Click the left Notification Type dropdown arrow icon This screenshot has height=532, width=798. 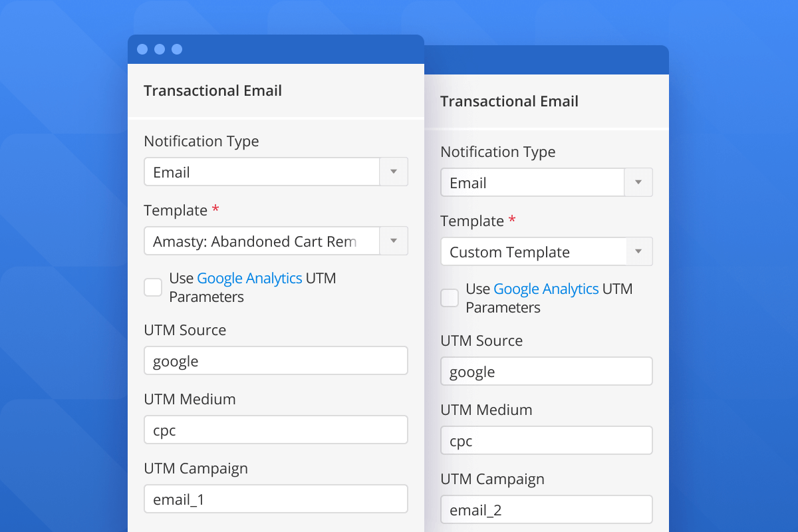(394, 172)
